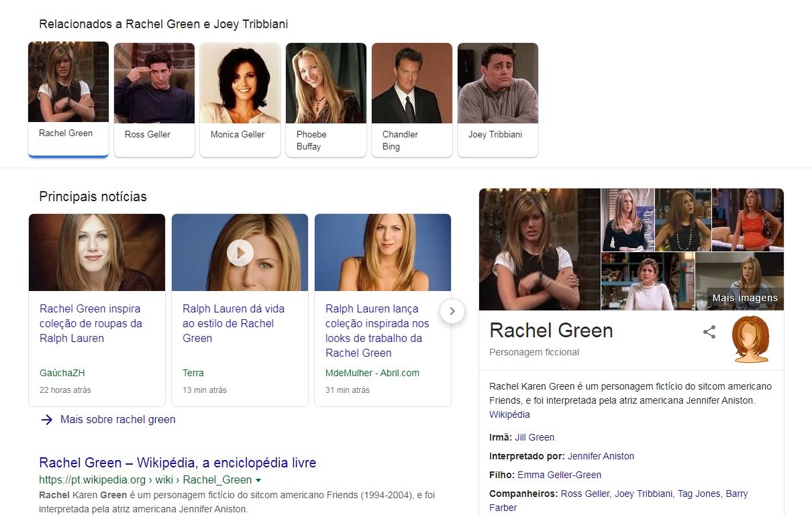
Task: Select the Monica Geller related card
Action: [240, 100]
